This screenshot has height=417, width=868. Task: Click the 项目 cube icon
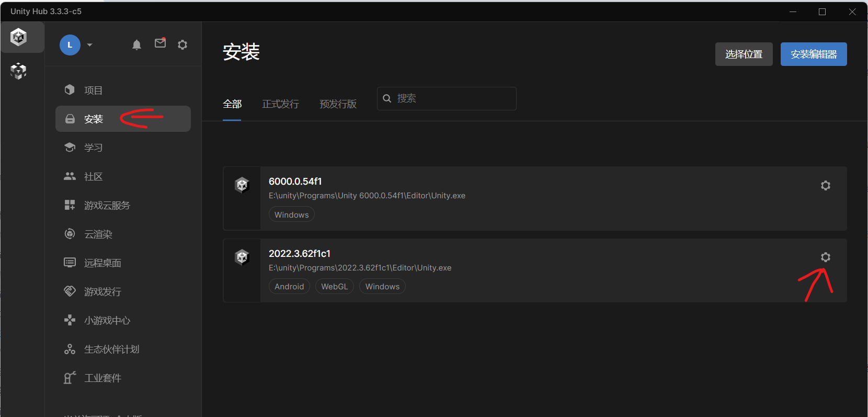(70, 89)
